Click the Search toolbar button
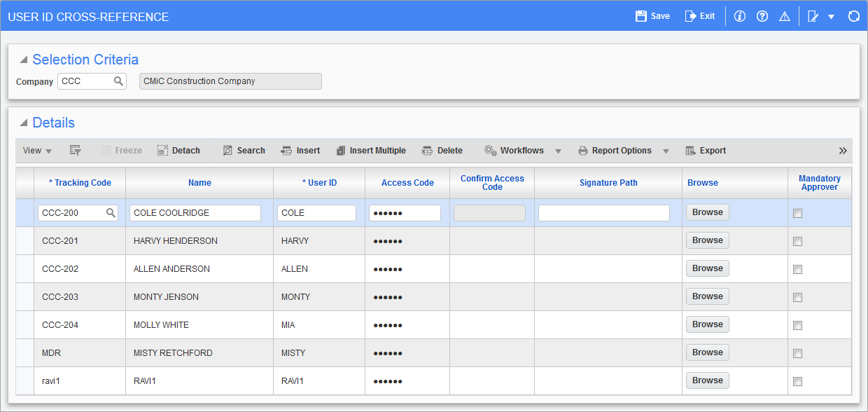The height and width of the screenshot is (412, 868). coord(244,151)
